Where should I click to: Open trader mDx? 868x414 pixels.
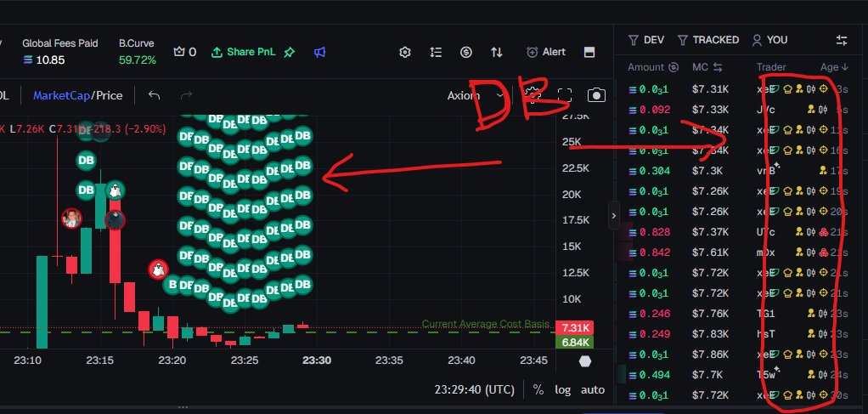tap(765, 252)
